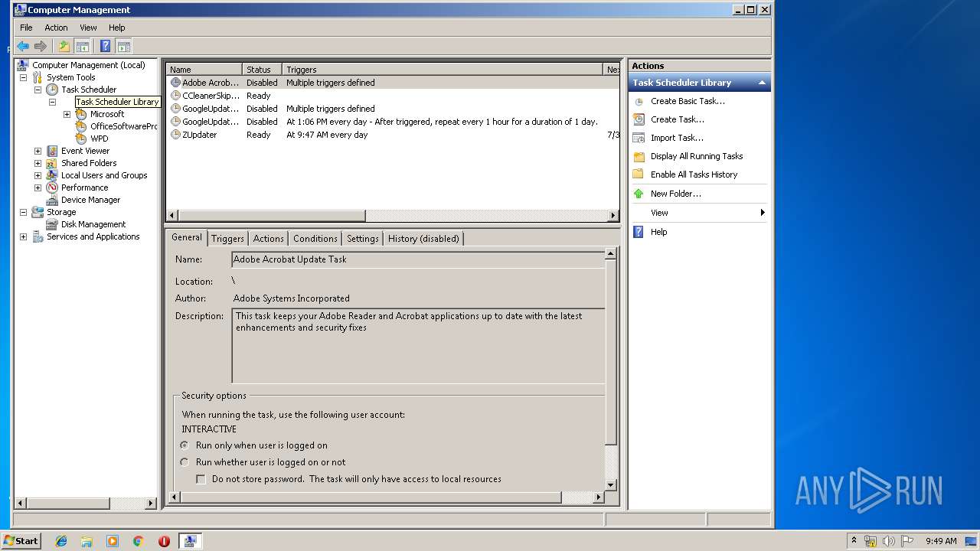Toggle the Show/Hide Action Pane icon
Viewport: 980px width, 551px height.
(123, 46)
